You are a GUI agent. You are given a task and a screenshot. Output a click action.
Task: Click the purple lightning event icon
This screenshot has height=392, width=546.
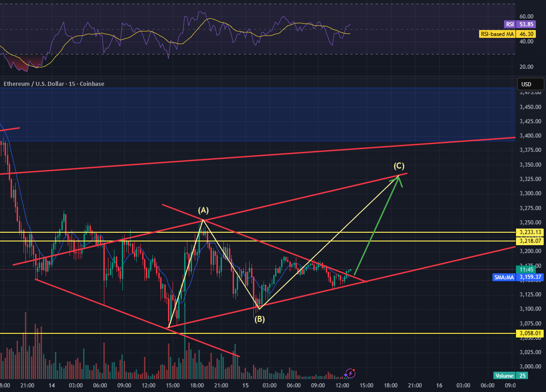click(x=350, y=373)
